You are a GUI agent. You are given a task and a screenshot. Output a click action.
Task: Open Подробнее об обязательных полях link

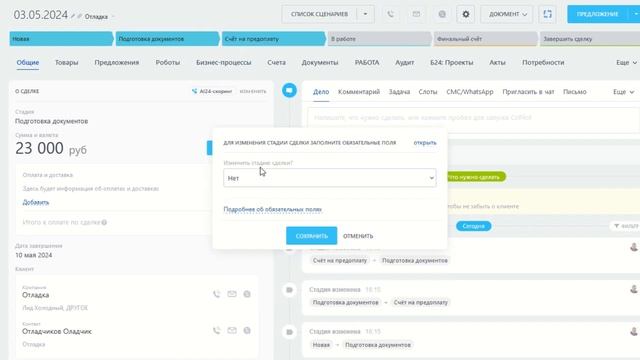coord(273,209)
